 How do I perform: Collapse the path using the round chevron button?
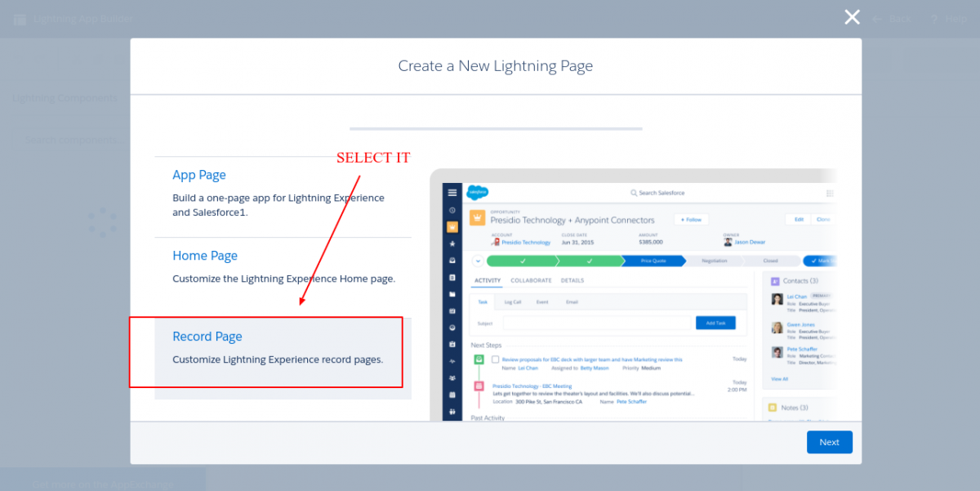point(478,261)
